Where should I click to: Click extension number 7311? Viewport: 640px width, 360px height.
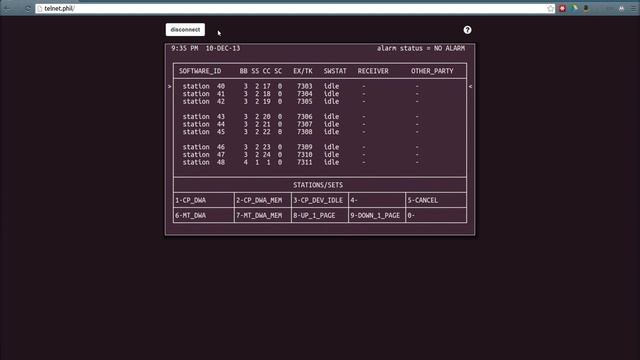pyautogui.click(x=305, y=162)
